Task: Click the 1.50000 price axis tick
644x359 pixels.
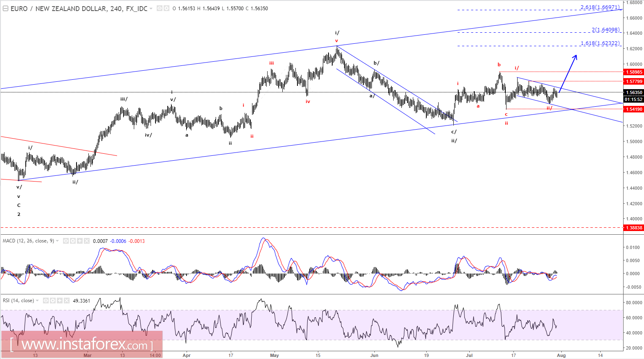Action: point(634,141)
